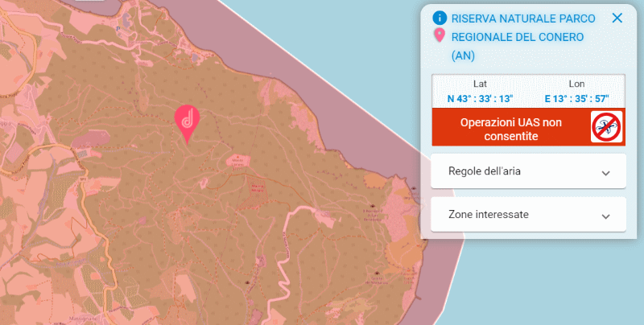The height and width of the screenshot is (325, 644).
Task: Click the Monte Conero label on map
Action: click(239, 163)
